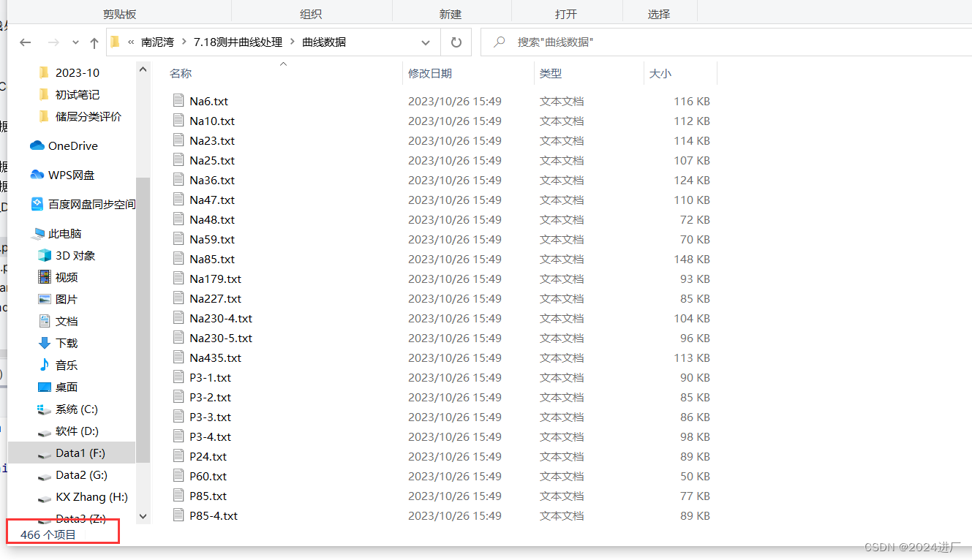Click the Na435.txt file icon
The image size is (972, 560).
point(178,357)
